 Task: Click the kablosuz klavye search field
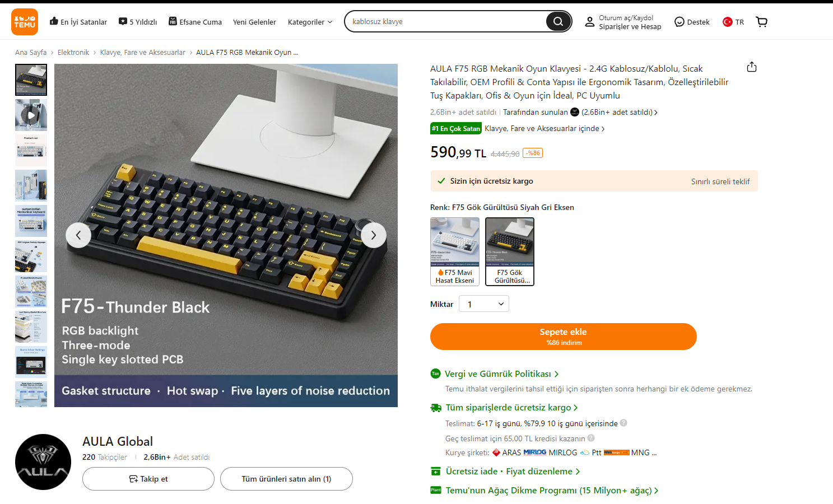(x=445, y=21)
